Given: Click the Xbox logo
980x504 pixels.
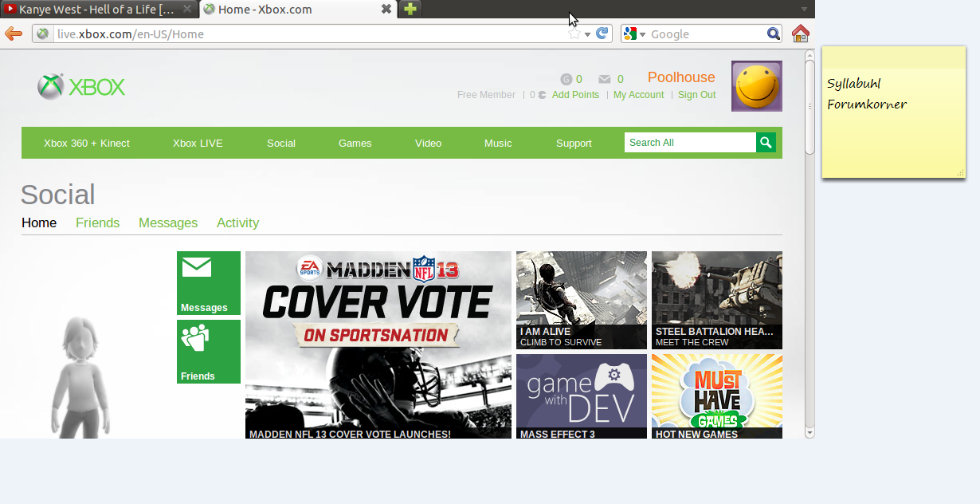Looking at the screenshot, I should click(x=81, y=87).
